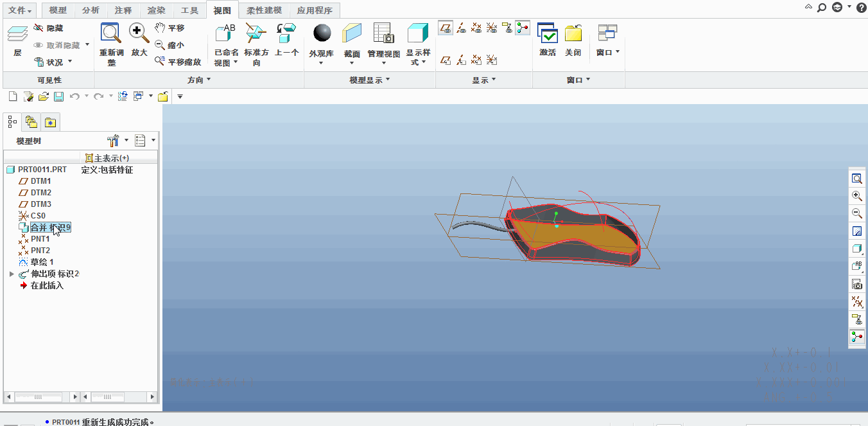Select the 平移缩放 (Pan Zoom) tool
868x426 pixels.
178,62
